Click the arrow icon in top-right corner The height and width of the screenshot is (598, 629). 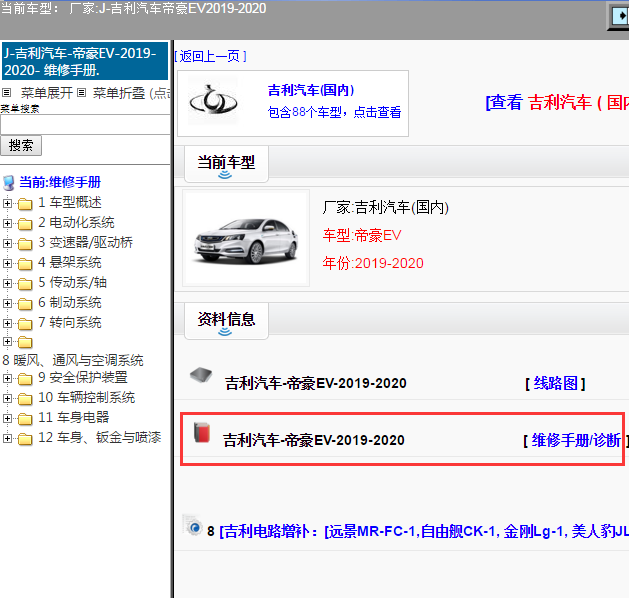pyautogui.click(x=619, y=16)
